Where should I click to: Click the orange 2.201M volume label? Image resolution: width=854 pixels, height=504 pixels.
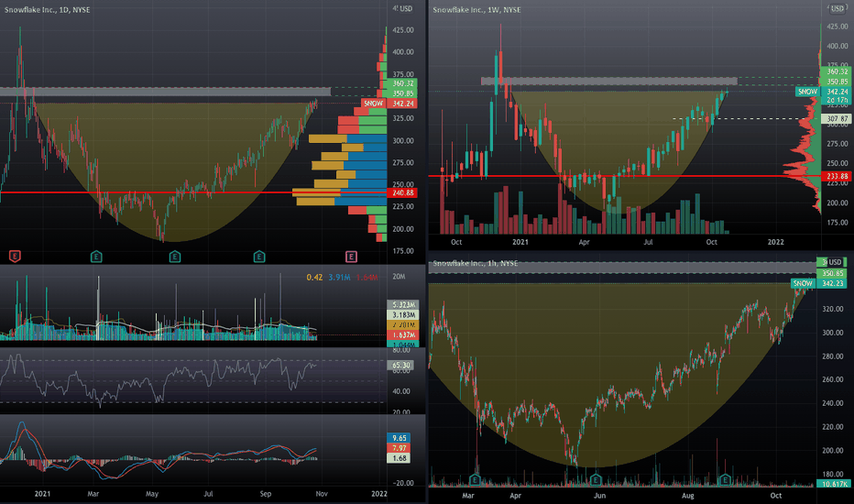pos(403,324)
